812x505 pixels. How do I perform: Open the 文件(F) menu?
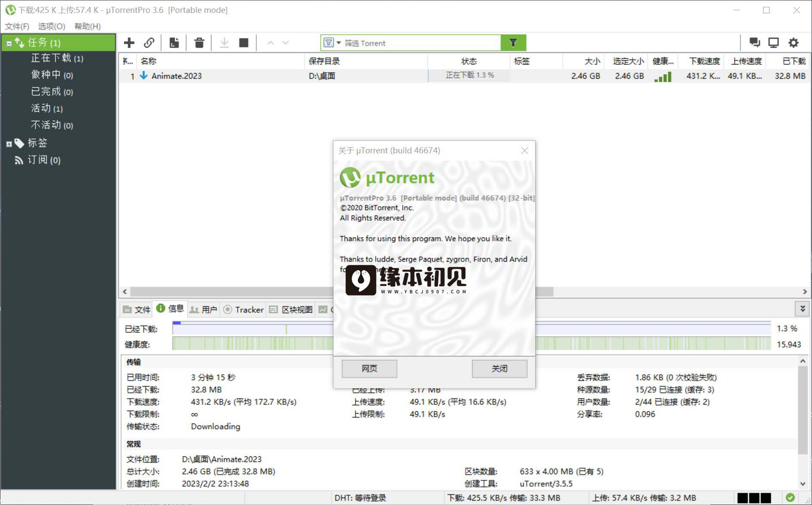(x=17, y=26)
